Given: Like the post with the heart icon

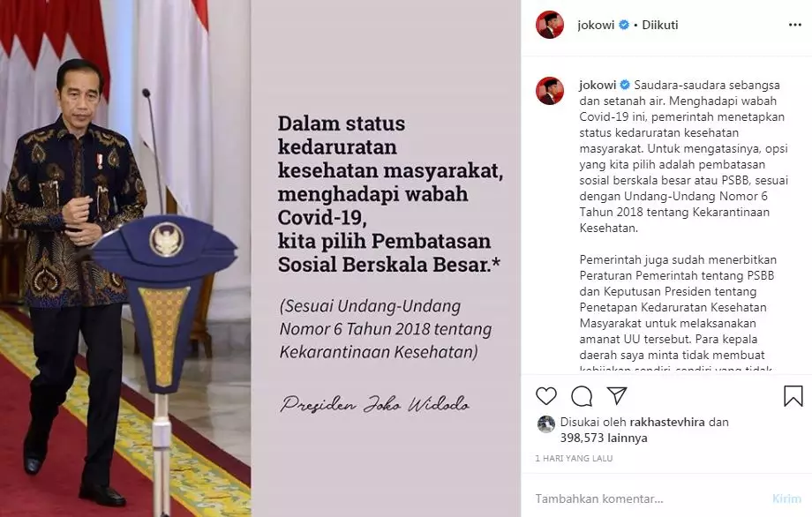Looking at the screenshot, I should (x=545, y=396).
